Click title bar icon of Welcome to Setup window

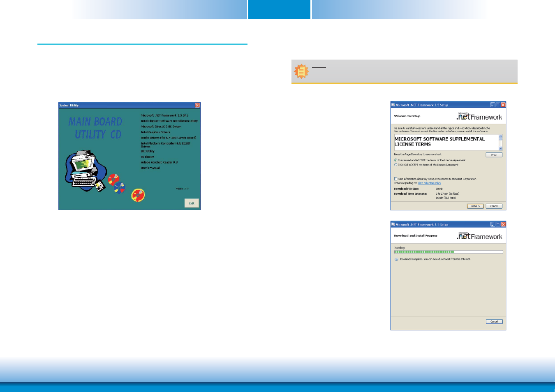coord(393,105)
